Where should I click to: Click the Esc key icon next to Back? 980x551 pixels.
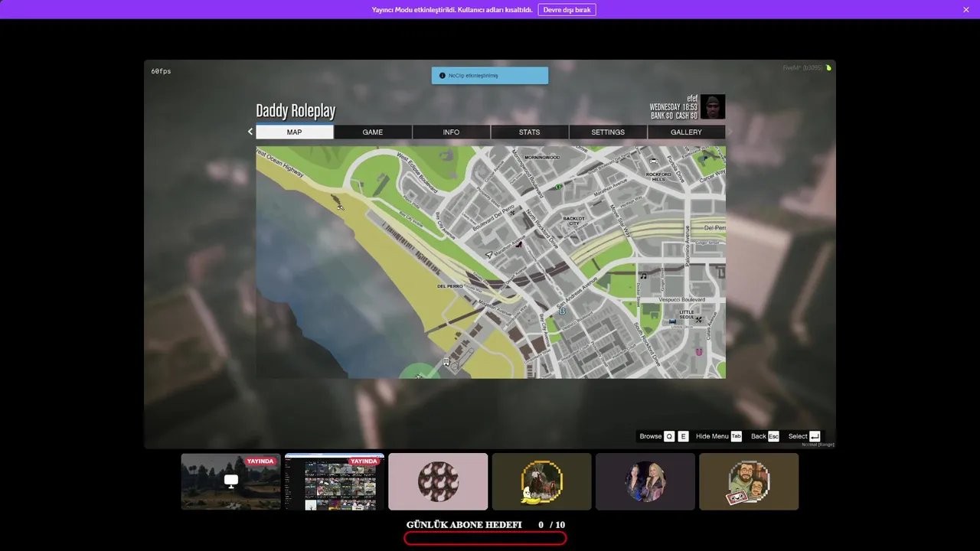(x=773, y=436)
